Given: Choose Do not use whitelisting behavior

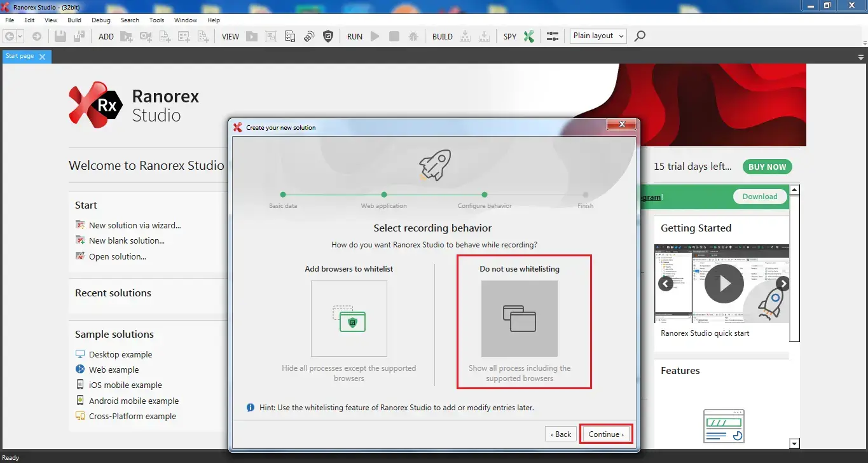Looking at the screenshot, I should pyautogui.click(x=519, y=318).
